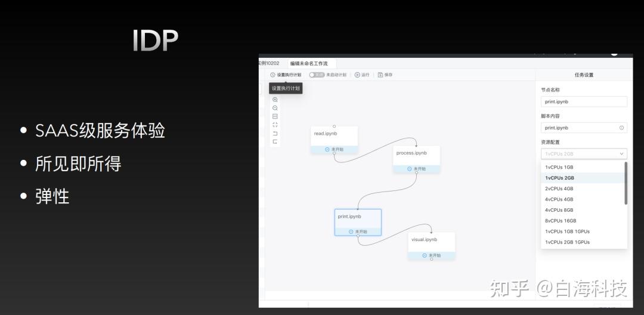Click the redo arrow icon in canvas toolbar
Viewport: 644px width, 315px height.
pos(275,141)
